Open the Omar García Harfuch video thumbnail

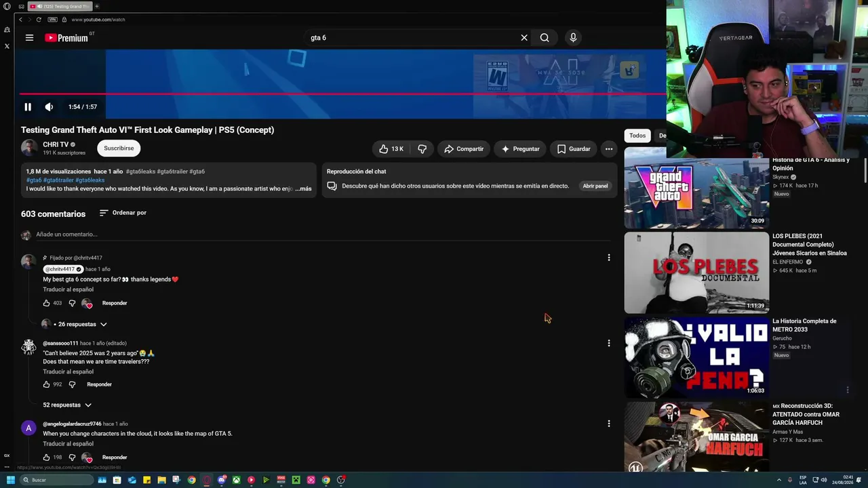pos(696,437)
